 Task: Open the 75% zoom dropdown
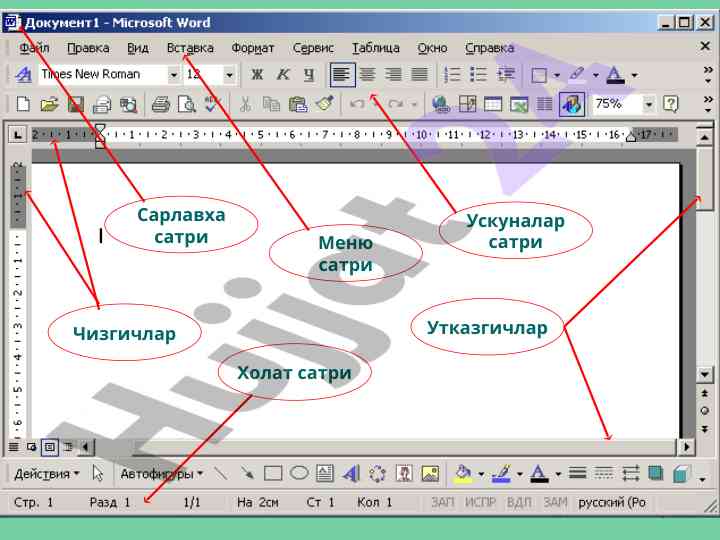click(x=648, y=105)
